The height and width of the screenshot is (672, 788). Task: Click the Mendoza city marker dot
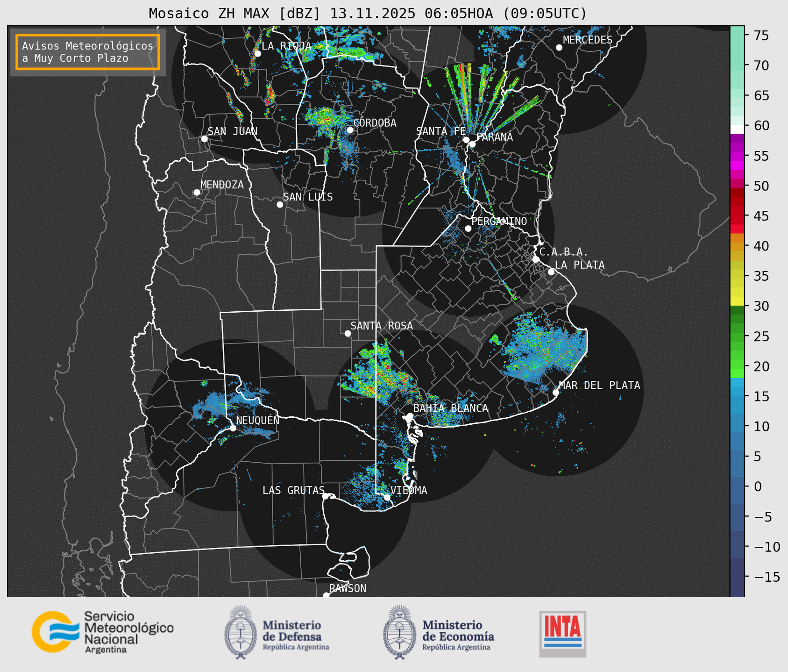197,193
